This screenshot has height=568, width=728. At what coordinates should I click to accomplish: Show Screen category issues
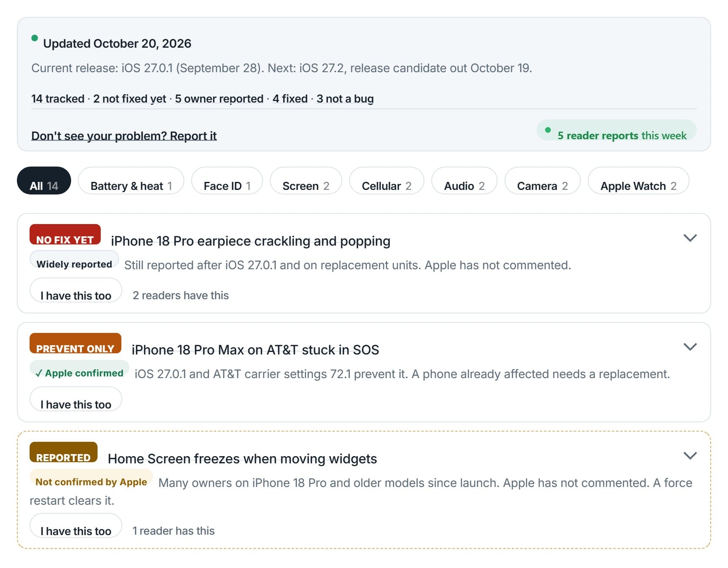coord(306,181)
